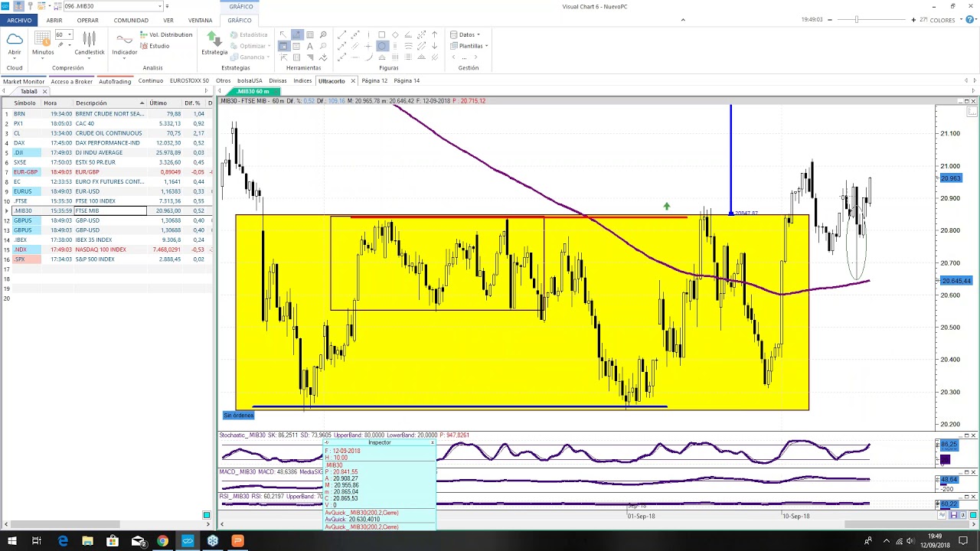Open the Ganancia dropdown arrow
This screenshot has height=551, width=980.
(x=269, y=57)
